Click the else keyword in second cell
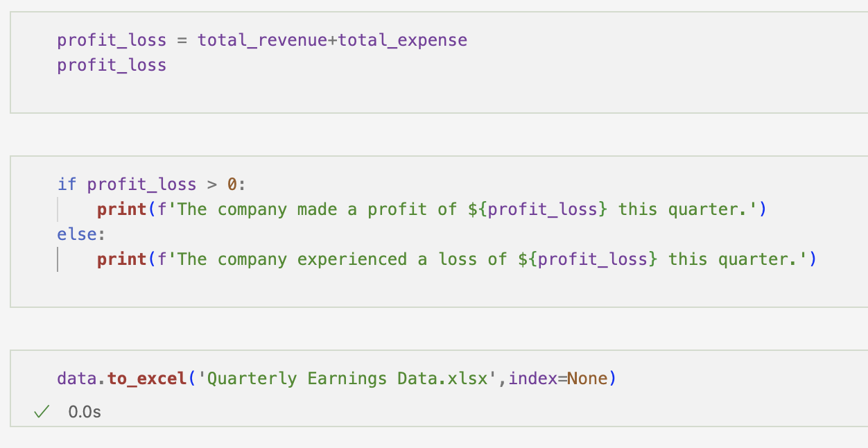The width and height of the screenshot is (868, 448). pyautogui.click(x=76, y=234)
